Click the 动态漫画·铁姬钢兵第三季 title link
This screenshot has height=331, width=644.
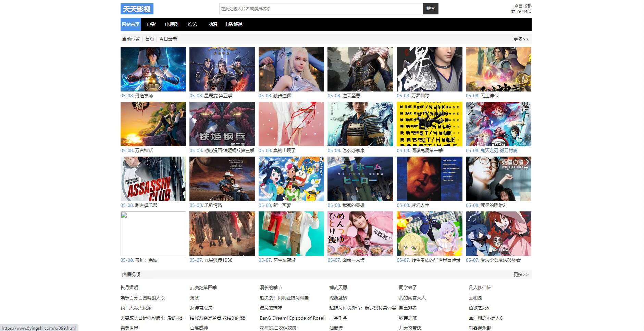click(x=229, y=150)
